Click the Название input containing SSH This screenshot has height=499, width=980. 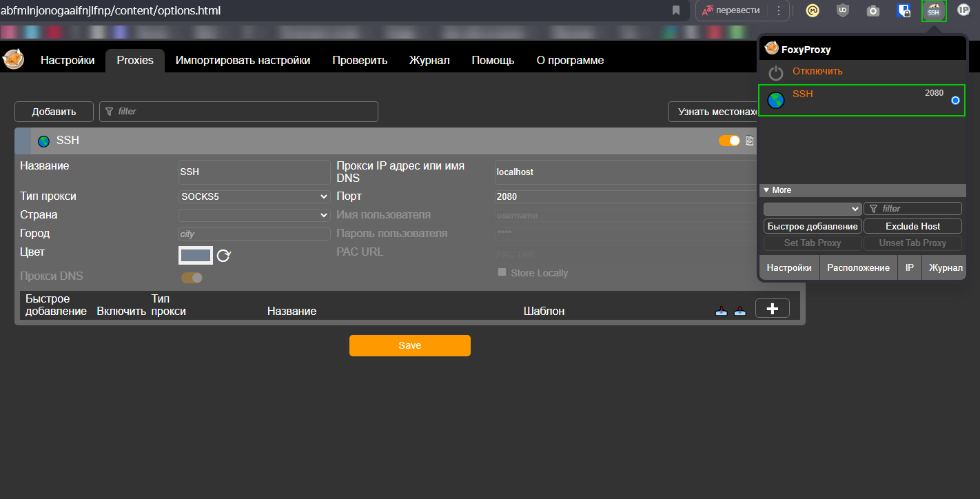[x=254, y=172]
